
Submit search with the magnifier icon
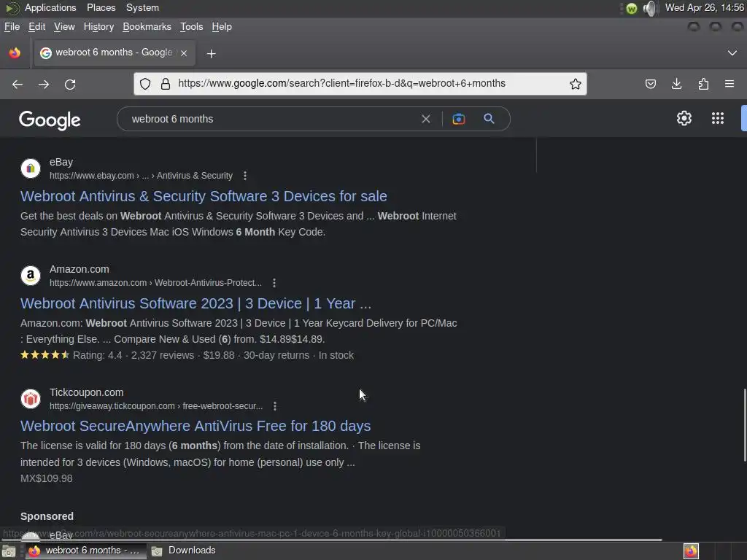coord(489,119)
